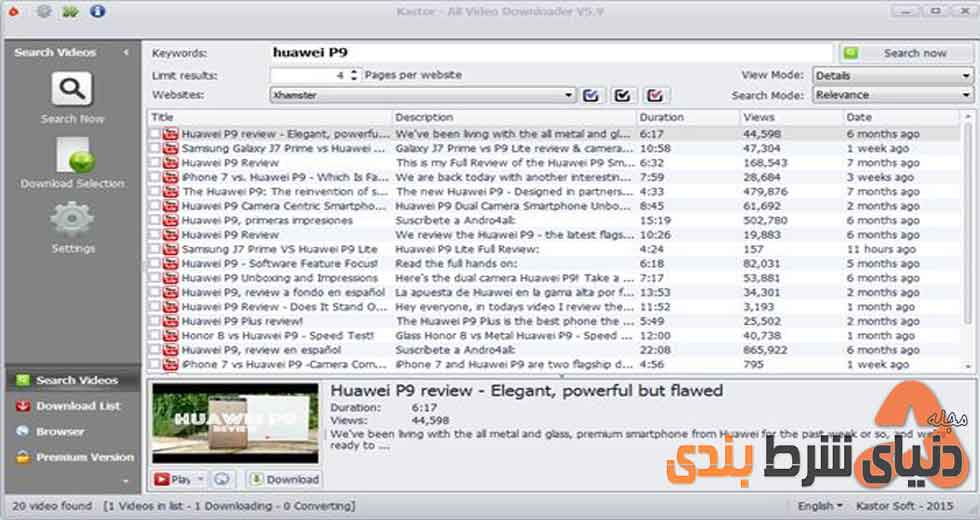Click 'Suscríbete a Andro4all:' description for 22:08 video
Screen dimensions: 980x520
456,350
